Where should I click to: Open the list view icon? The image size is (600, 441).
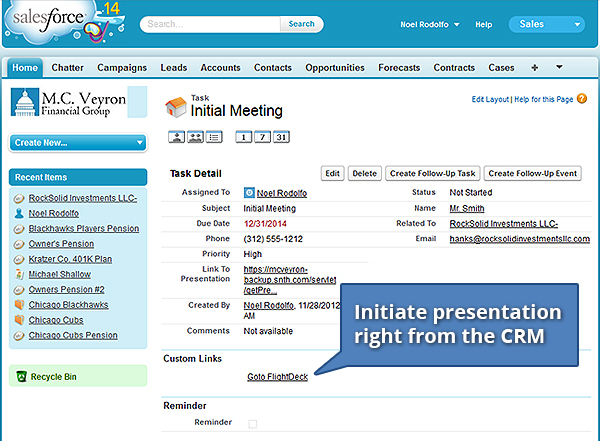[214, 137]
